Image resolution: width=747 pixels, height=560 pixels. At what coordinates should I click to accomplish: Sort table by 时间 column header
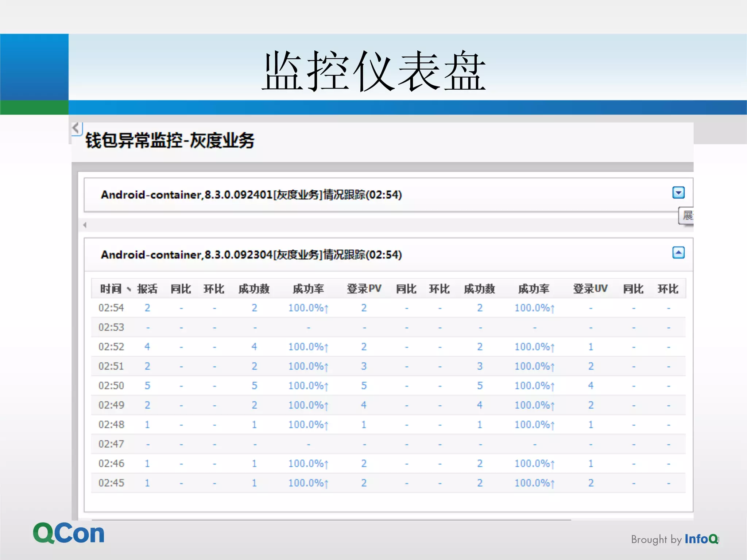(x=111, y=289)
